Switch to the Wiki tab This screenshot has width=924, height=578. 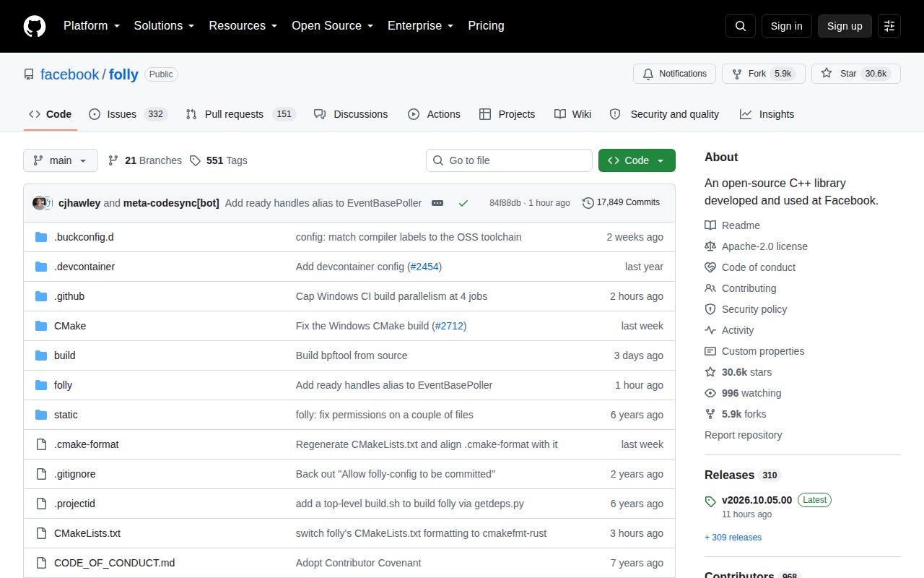[x=573, y=114]
